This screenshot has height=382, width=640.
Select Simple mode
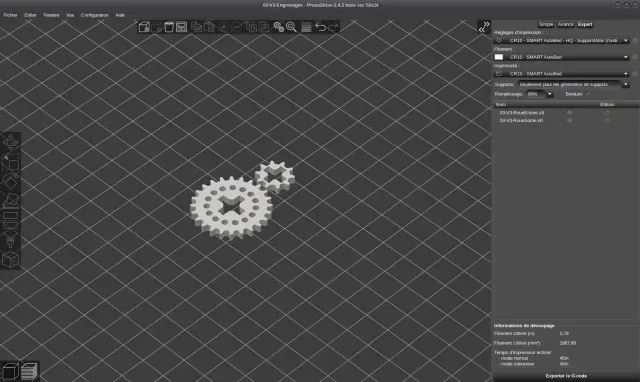[x=546, y=24]
